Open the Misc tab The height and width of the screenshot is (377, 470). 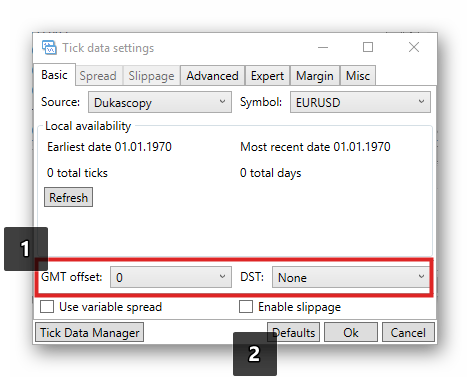point(358,76)
